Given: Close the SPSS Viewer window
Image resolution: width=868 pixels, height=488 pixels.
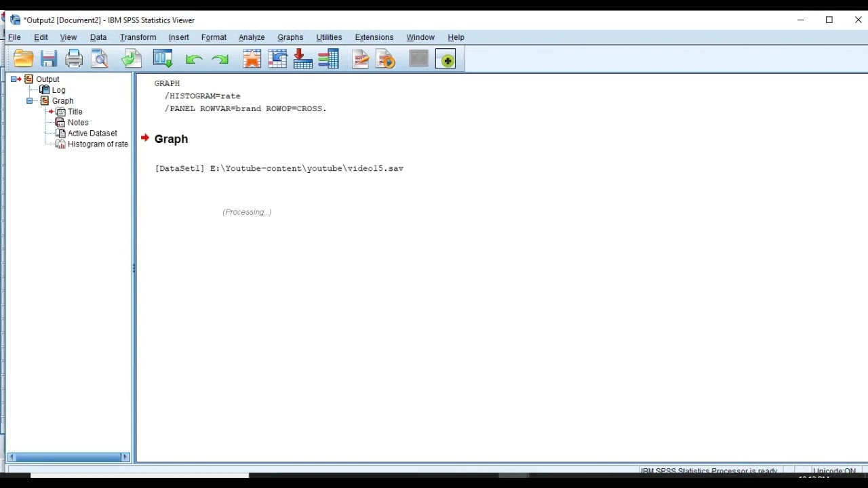Looking at the screenshot, I should (858, 20).
